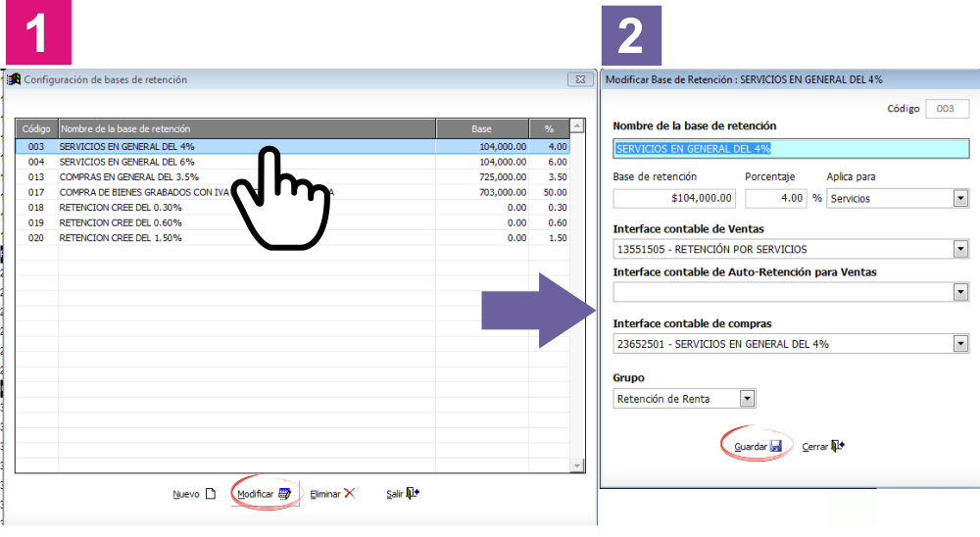Close the Configuración de bases de retención window
The width and height of the screenshot is (980, 537).
coord(580,79)
